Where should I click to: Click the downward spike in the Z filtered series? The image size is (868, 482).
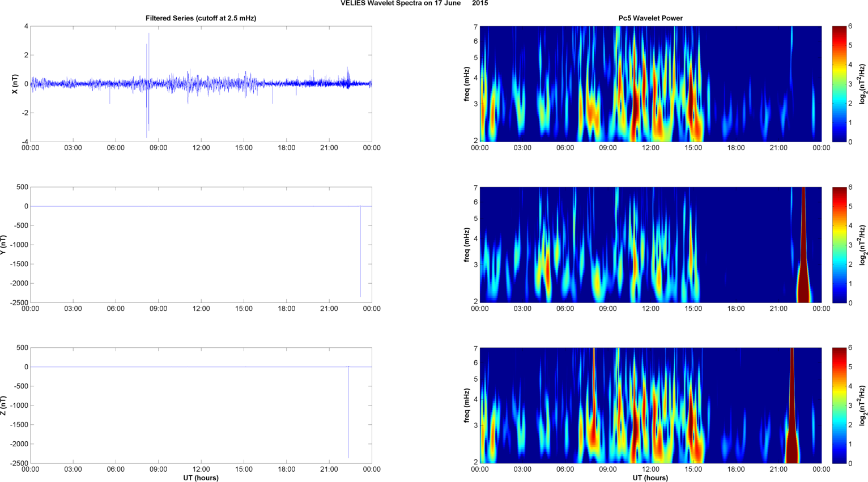tap(348, 412)
